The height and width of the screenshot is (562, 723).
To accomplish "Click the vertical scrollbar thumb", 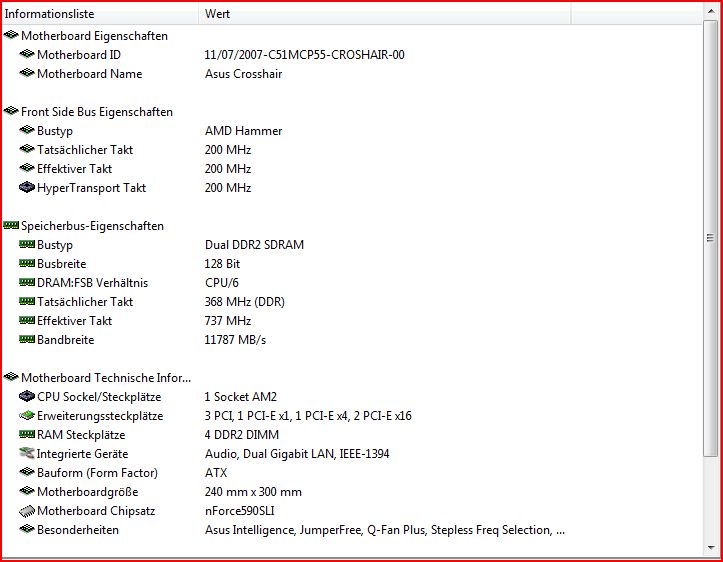I will 711,238.
